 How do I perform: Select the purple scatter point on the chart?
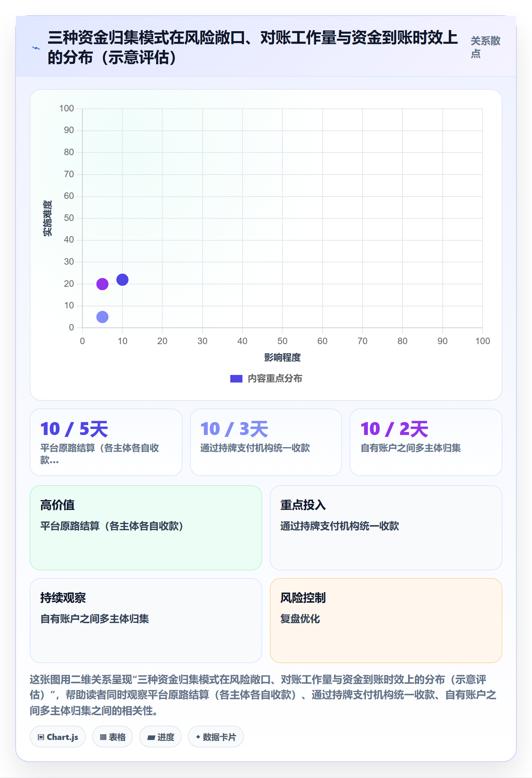102,284
